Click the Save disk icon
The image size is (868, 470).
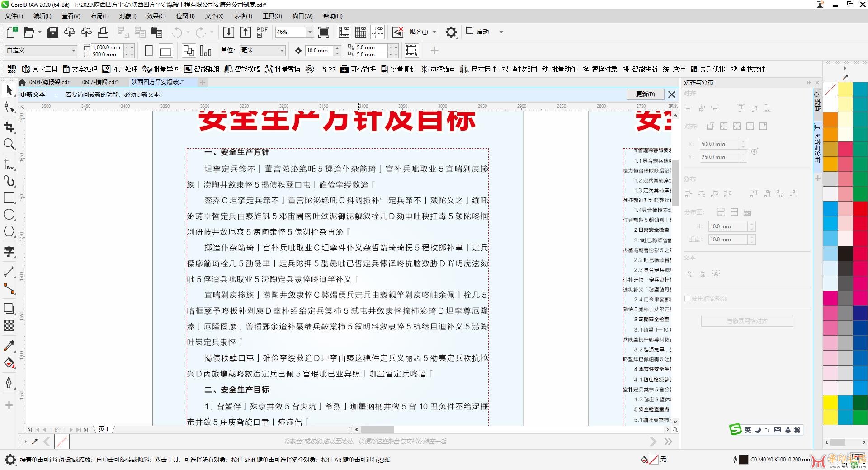53,32
